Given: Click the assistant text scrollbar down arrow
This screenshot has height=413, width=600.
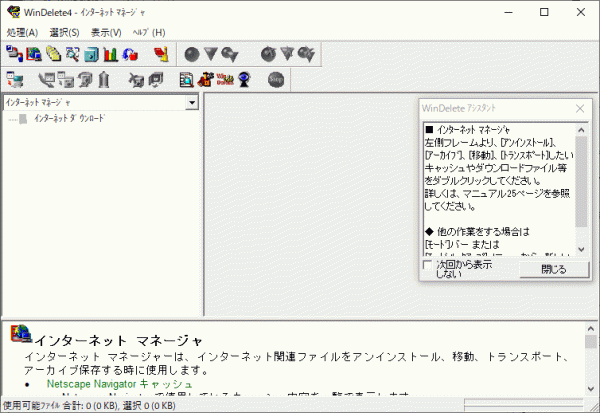Looking at the screenshot, I should coord(581,248).
